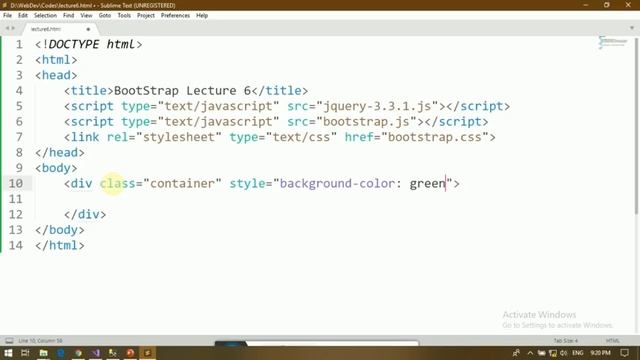
Task: Click the Sublime Text taskbar icon
Action: click(148, 353)
